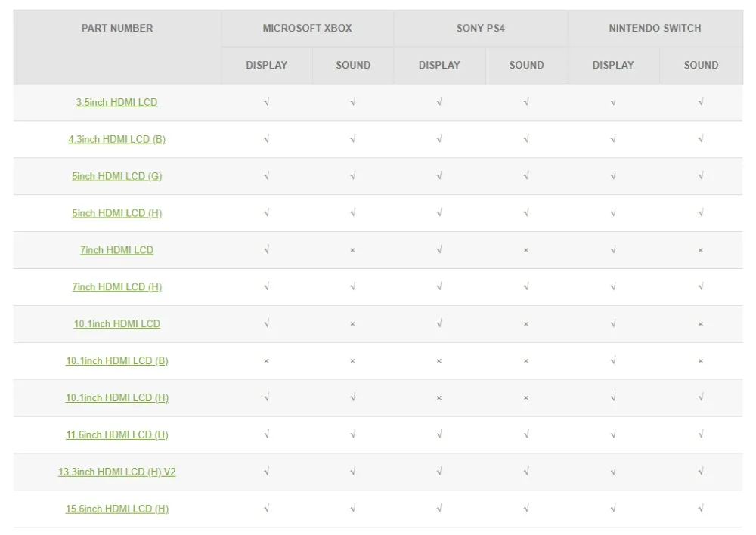
Task: Click PS4 sound check in 13.3inch HDMI LCD (H) V2 row
Action: (x=526, y=472)
